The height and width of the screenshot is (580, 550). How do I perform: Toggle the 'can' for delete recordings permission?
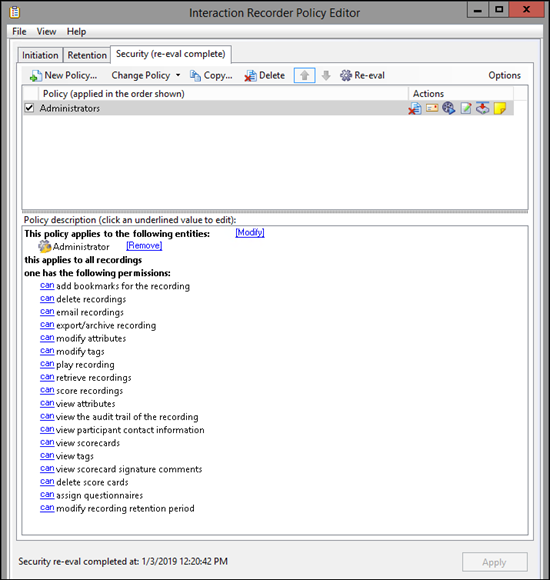click(x=47, y=299)
